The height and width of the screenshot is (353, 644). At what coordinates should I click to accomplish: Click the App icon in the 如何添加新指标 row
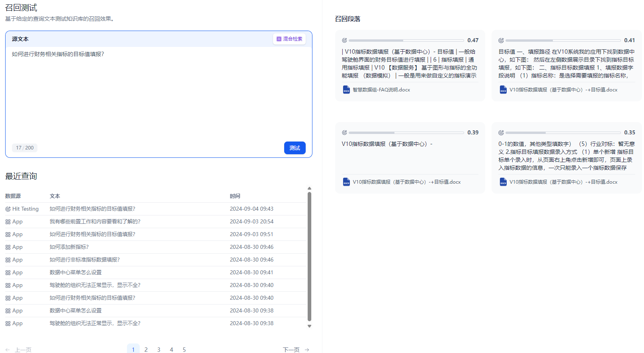(8, 247)
